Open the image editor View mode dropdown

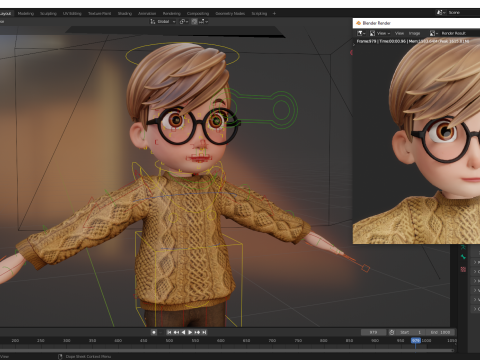coord(380,33)
